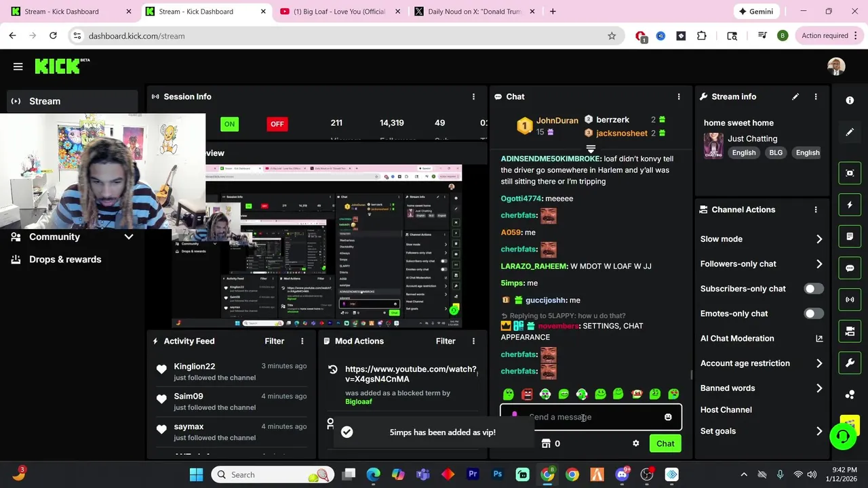The width and height of the screenshot is (868, 488).
Task: Click the shop icon below message box
Action: [546, 443]
